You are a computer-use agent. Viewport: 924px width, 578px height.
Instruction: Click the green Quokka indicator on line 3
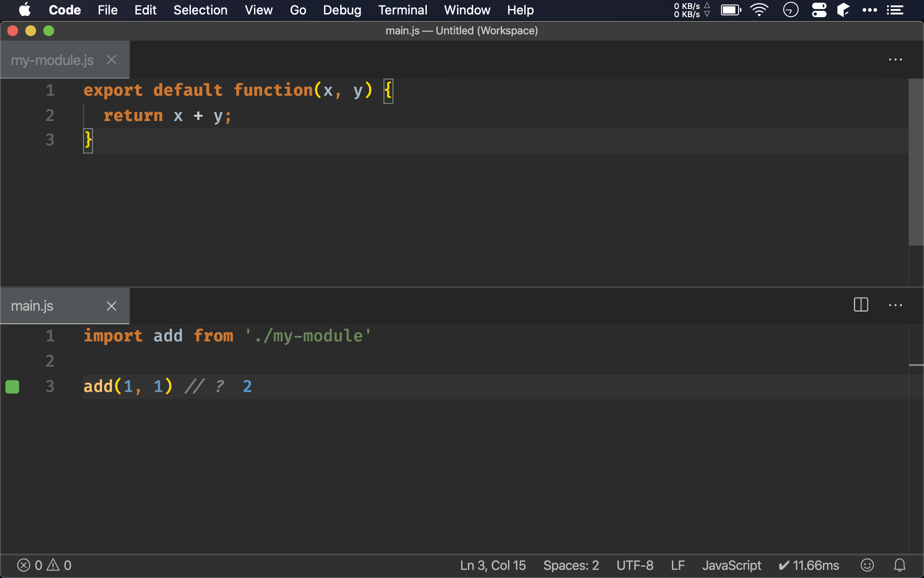[12, 387]
